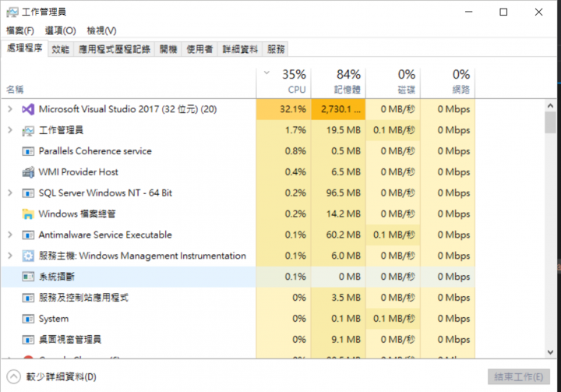Click the 19.5 MB memory value
The width and height of the screenshot is (561, 392).
pyautogui.click(x=343, y=130)
